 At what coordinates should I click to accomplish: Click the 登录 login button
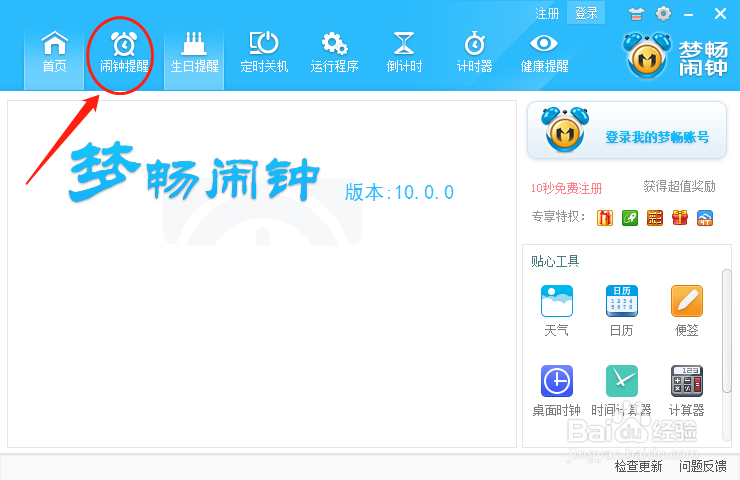click(586, 13)
